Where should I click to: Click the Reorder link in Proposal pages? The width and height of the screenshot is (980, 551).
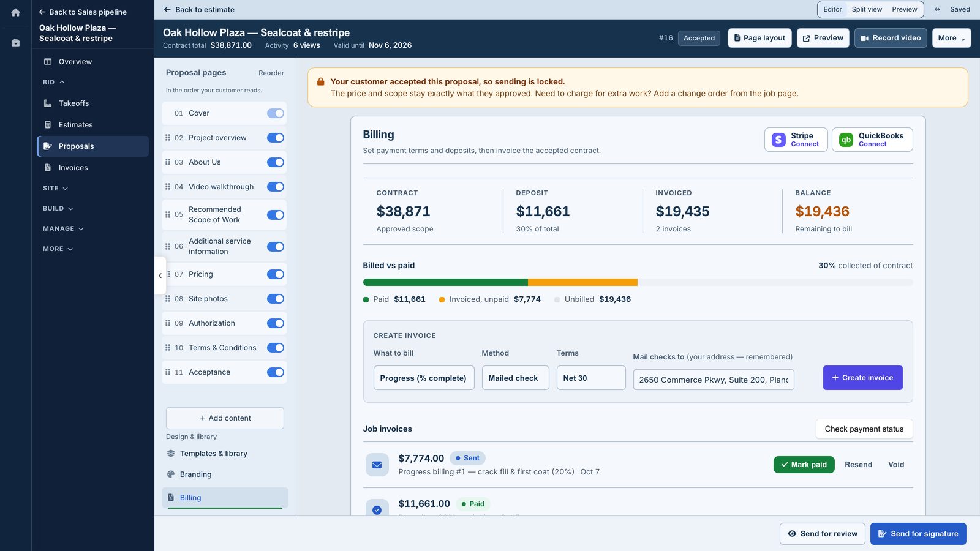pyautogui.click(x=271, y=73)
